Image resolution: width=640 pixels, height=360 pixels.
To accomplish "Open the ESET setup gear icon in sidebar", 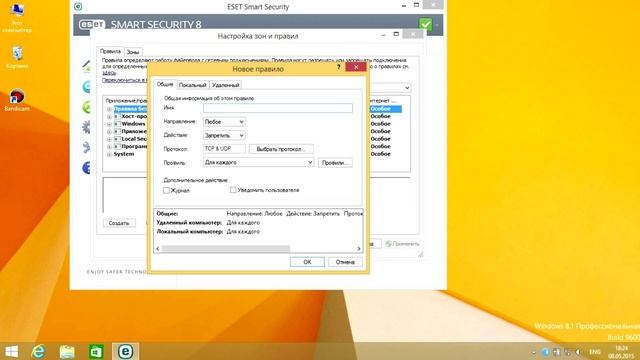I will click(x=86, y=127).
